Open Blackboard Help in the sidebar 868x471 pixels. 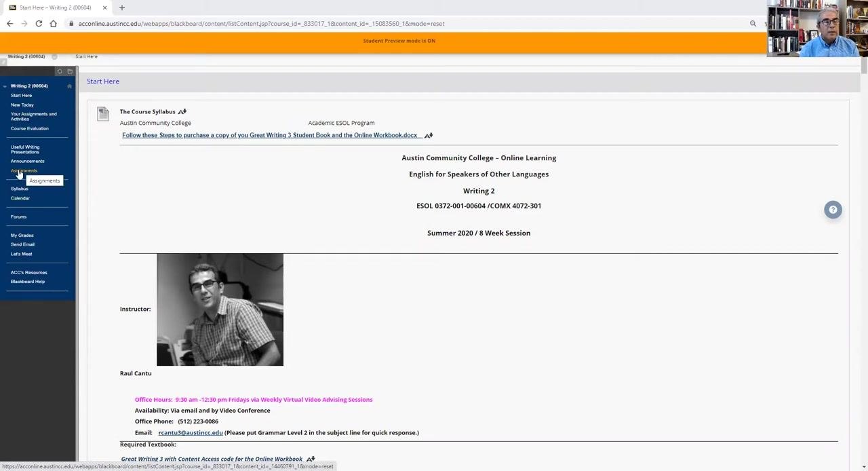27,282
